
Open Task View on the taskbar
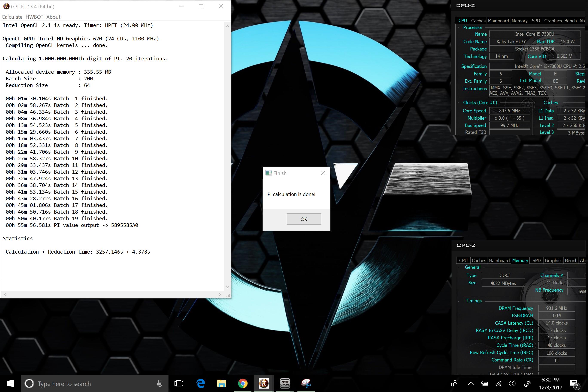pos(179,383)
